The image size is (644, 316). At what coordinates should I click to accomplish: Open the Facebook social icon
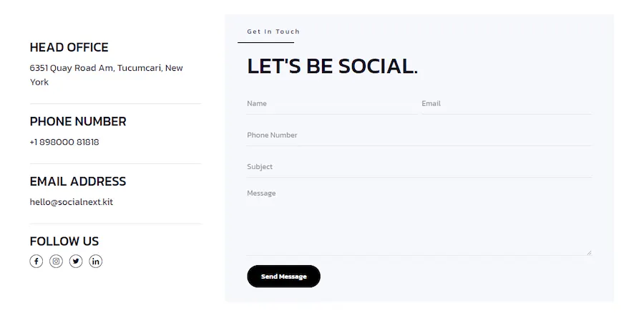click(x=36, y=262)
